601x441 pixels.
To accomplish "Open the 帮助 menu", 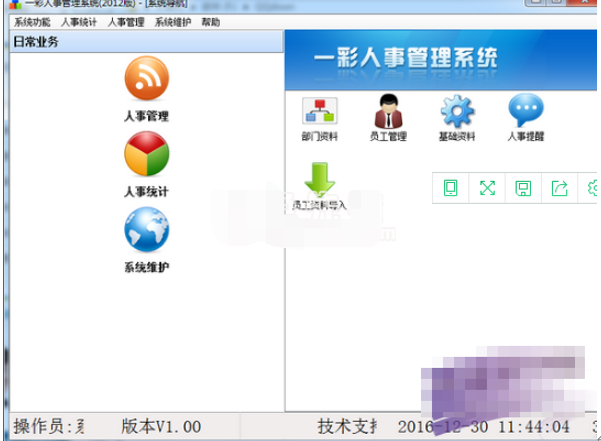I will coord(211,22).
